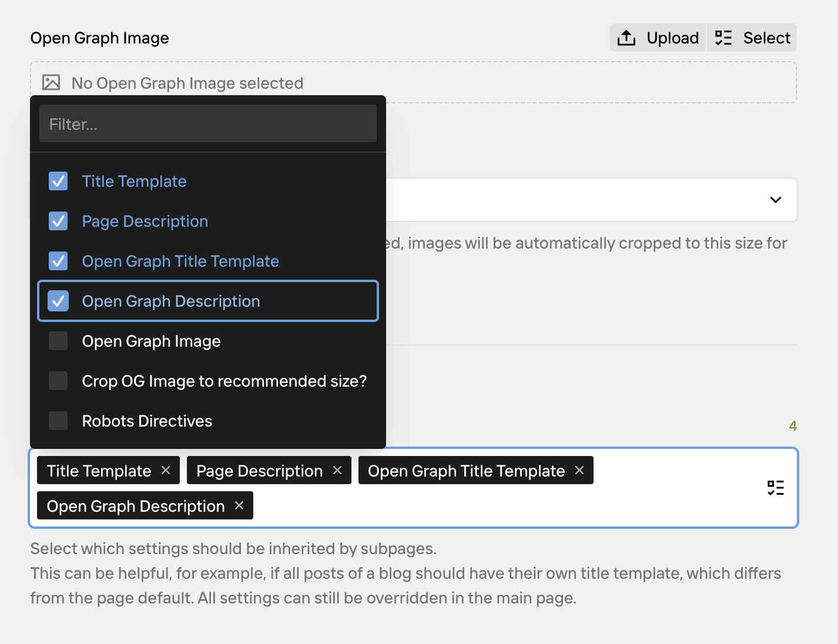Expand the dropdown chevron on the right

click(775, 200)
